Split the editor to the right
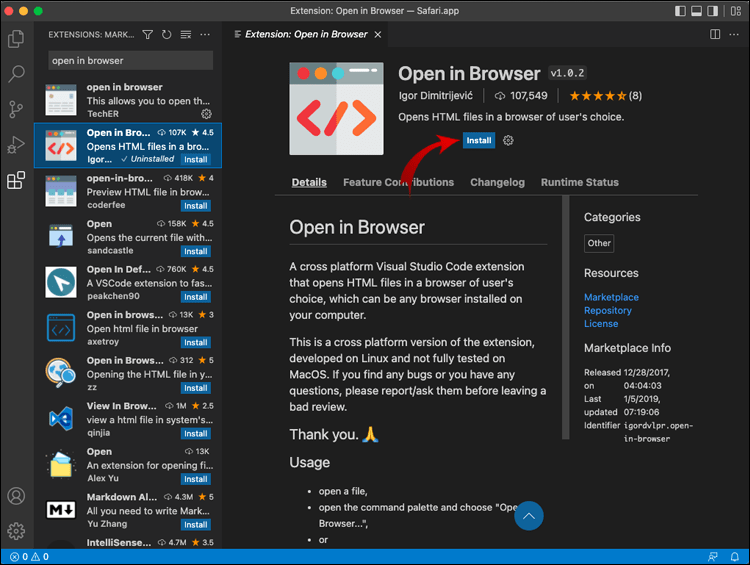 click(715, 34)
